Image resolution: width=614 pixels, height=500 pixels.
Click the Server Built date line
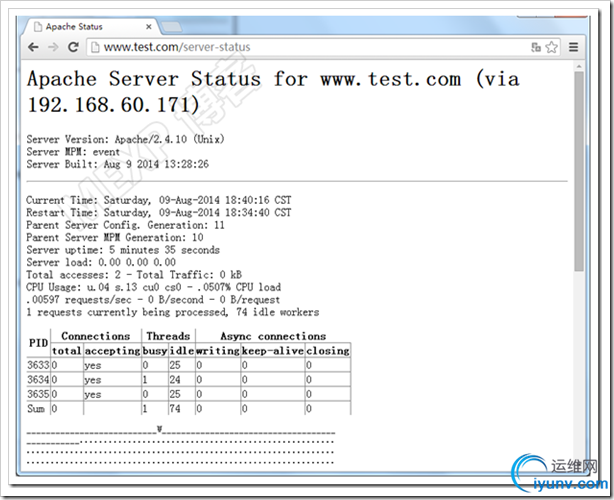coord(117,164)
